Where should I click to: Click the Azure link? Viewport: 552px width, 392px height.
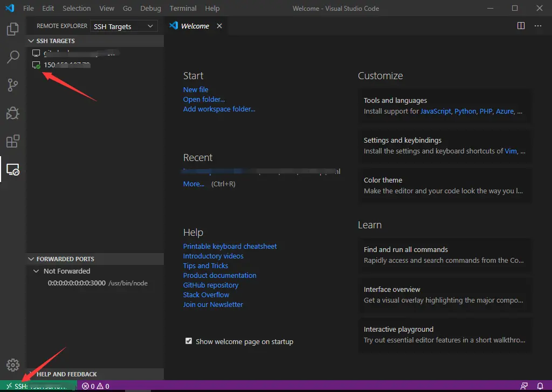505,111
